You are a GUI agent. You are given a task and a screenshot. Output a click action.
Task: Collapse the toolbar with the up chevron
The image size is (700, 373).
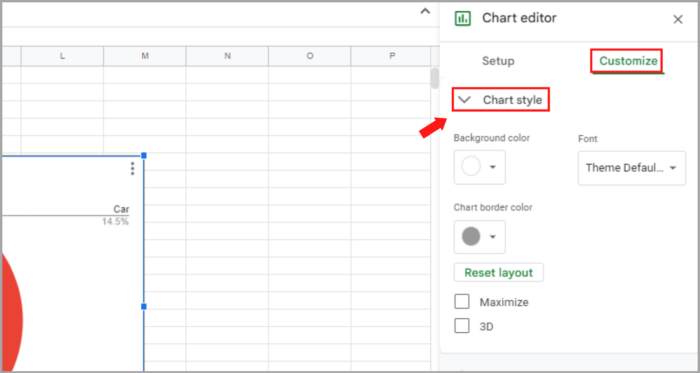tap(425, 12)
